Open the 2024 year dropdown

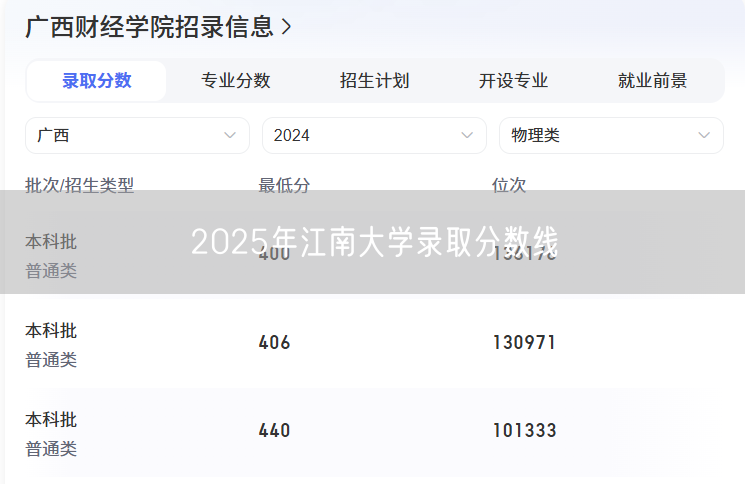click(x=374, y=135)
